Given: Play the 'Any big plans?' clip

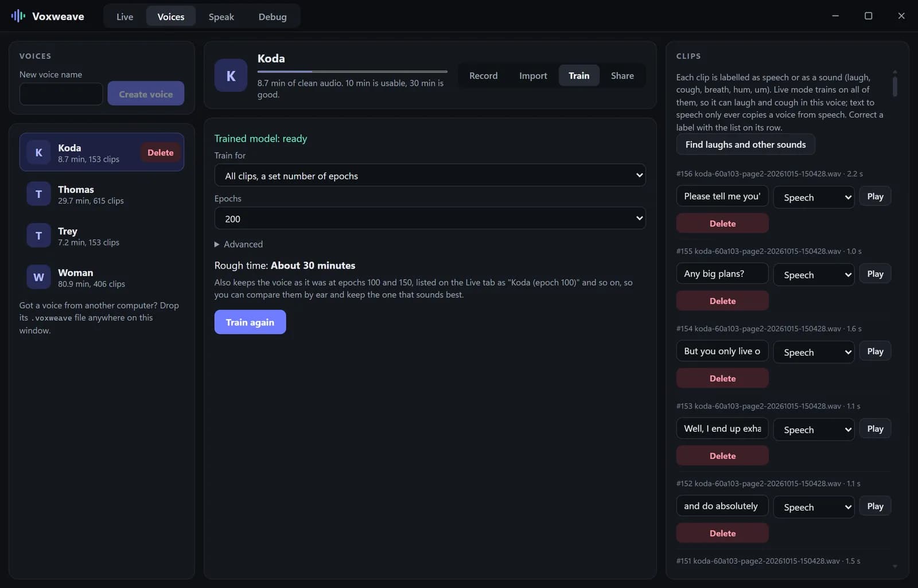Looking at the screenshot, I should (875, 274).
